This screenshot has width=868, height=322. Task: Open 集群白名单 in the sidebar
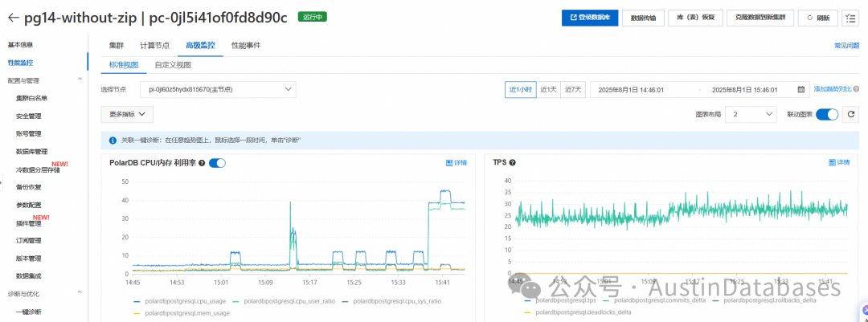pyautogui.click(x=31, y=98)
